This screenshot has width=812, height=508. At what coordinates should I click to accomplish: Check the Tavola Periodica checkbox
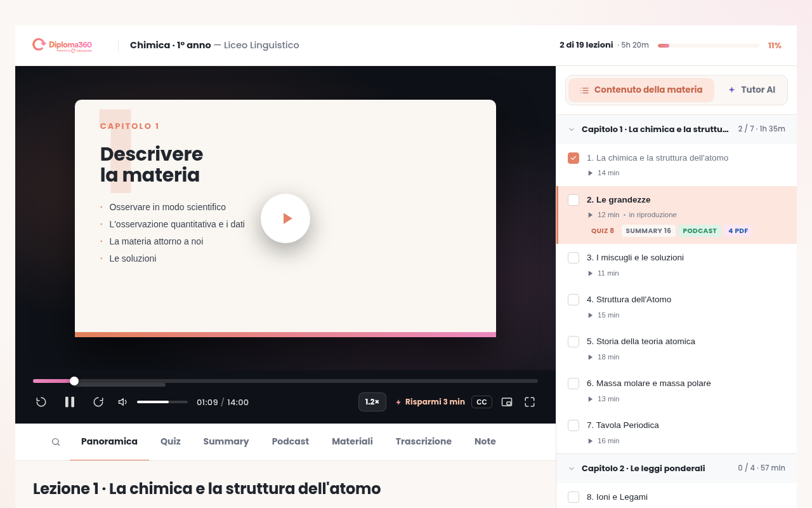pyautogui.click(x=573, y=425)
